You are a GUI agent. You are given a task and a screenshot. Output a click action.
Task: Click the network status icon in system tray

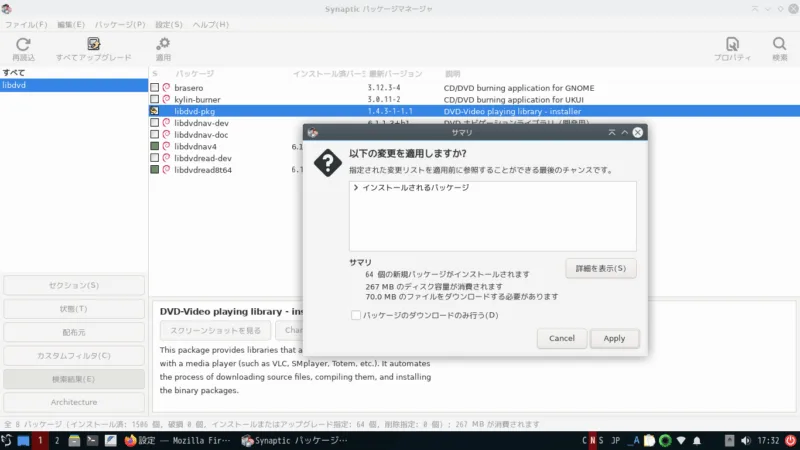[x=682, y=440]
